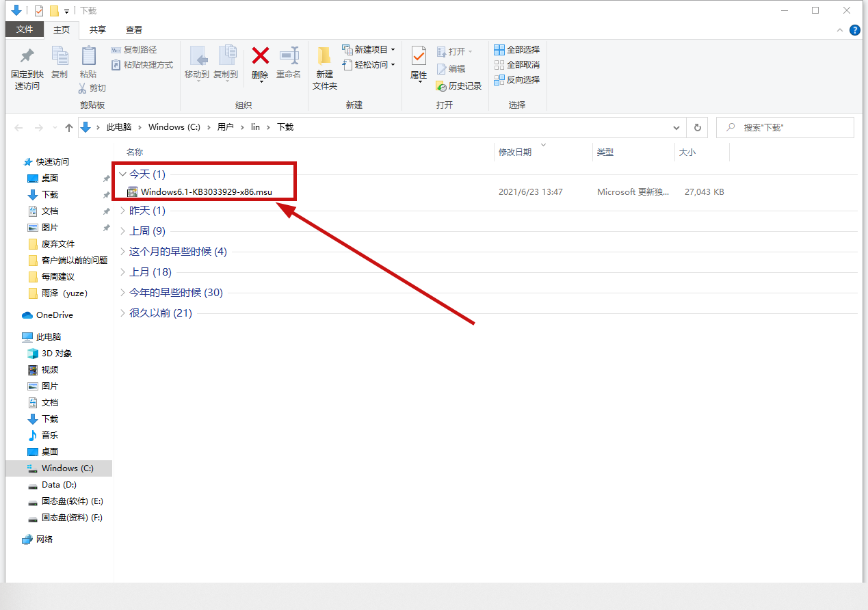Click the Copy icon in ribbon
Viewport: 868px width, 610px height.
point(60,56)
